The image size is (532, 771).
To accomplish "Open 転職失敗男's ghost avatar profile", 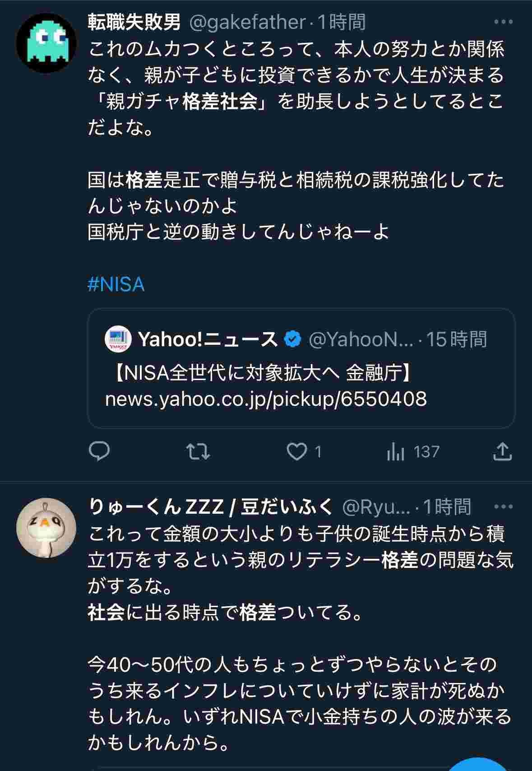I will pyautogui.click(x=46, y=43).
